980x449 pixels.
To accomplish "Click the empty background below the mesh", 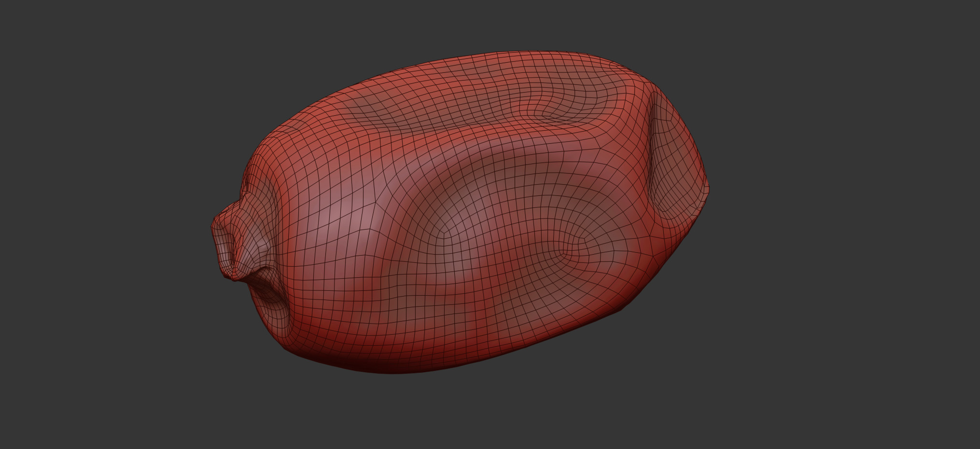I will pos(483,415).
